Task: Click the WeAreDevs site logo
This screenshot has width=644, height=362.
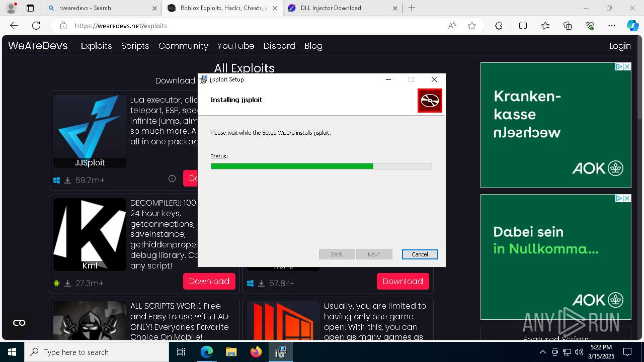Action: (x=38, y=45)
